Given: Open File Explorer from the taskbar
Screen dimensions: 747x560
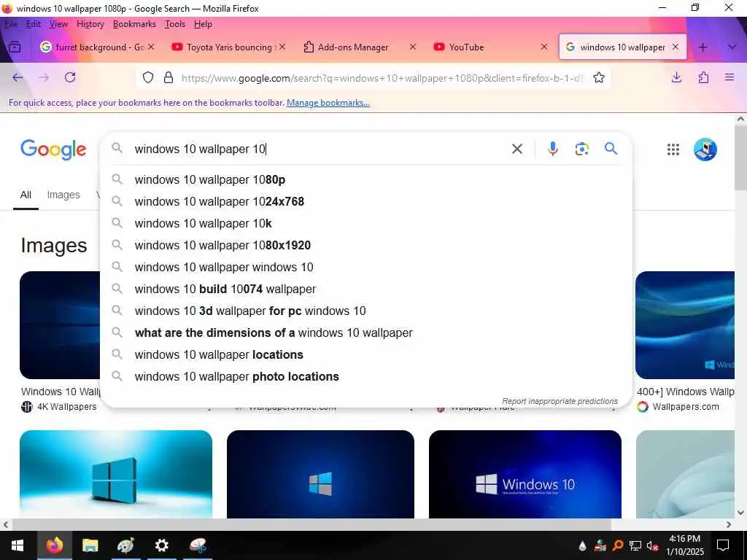Looking at the screenshot, I should [90, 545].
